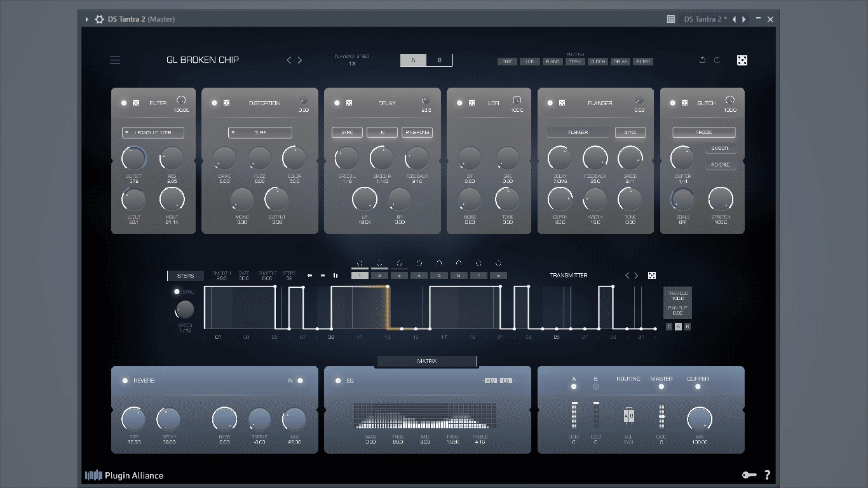Click the Master volume fader
The width and height of the screenshot is (868, 488).
pos(661,417)
